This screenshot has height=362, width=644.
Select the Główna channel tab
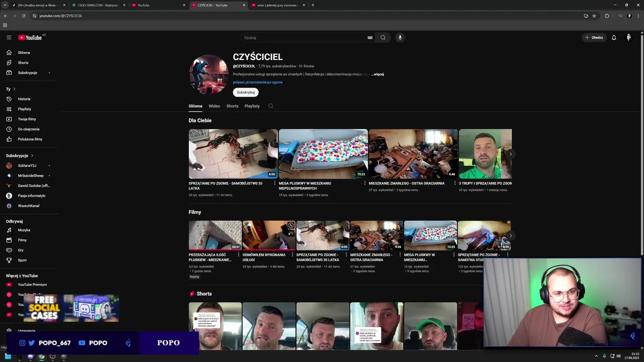[x=195, y=106]
